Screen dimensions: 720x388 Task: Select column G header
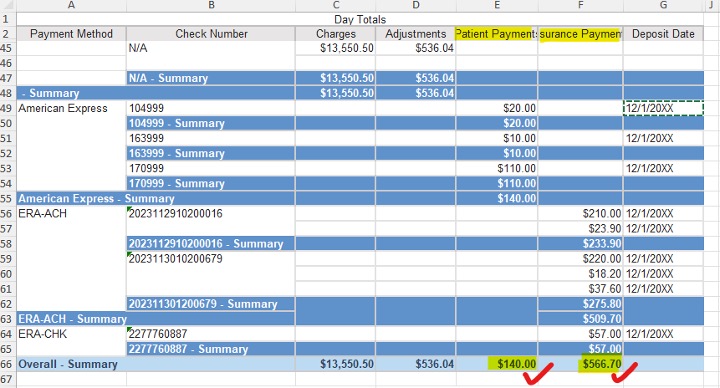click(663, 6)
